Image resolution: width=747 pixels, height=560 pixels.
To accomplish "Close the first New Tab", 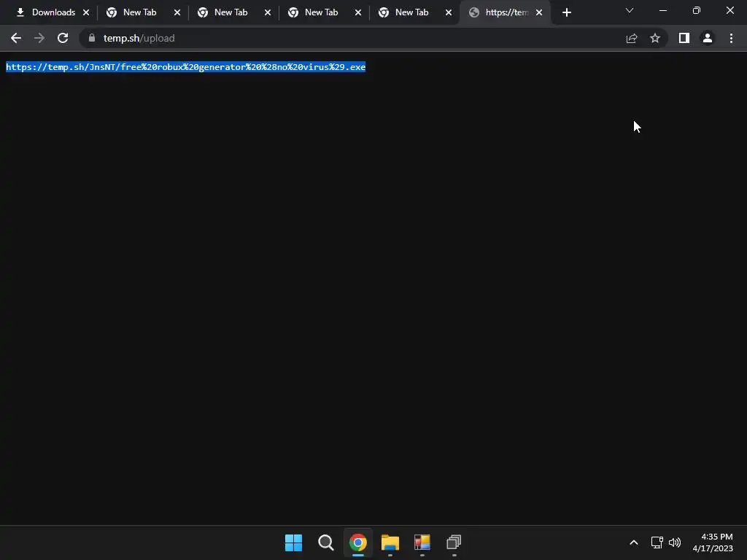I will point(177,12).
